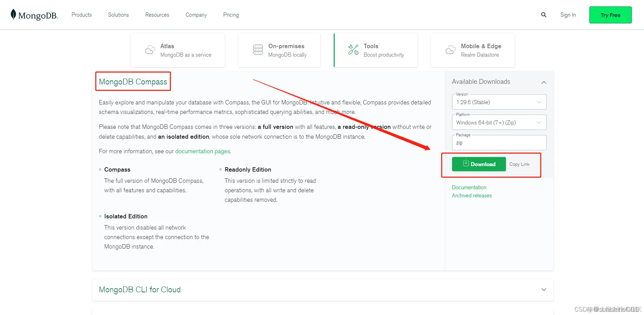Click the Atlas cloud icon

click(x=150, y=50)
